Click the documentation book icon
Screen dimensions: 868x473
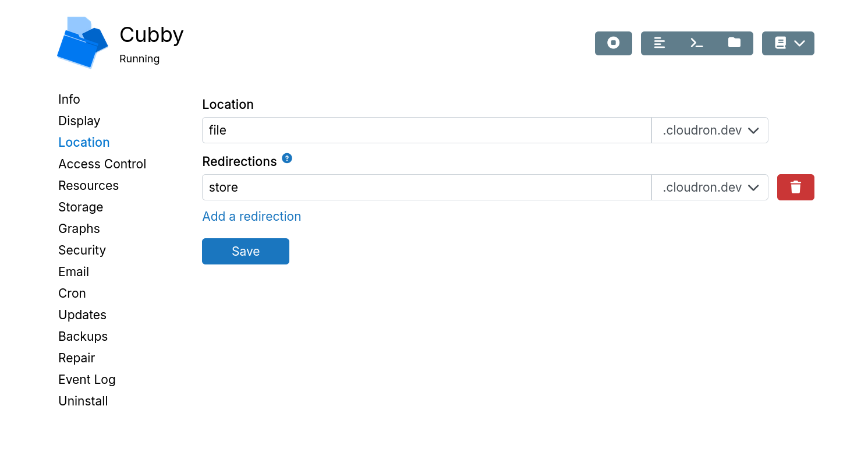pyautogui.click(x=781, y=43)
